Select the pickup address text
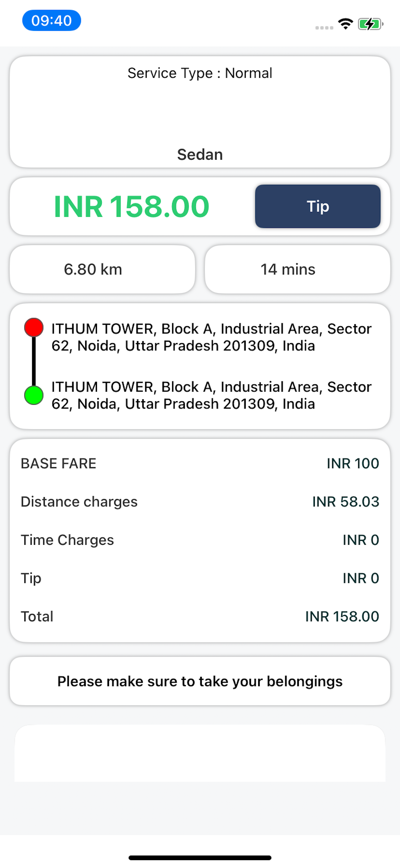The width and height of the screenshot is (400, 868). click(212, 337)
